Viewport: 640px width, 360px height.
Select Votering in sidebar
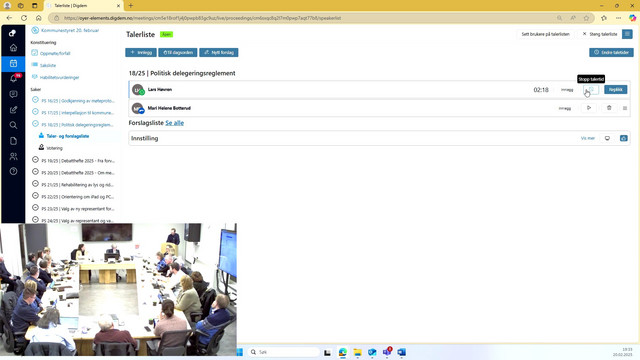(x=54, y=148)
